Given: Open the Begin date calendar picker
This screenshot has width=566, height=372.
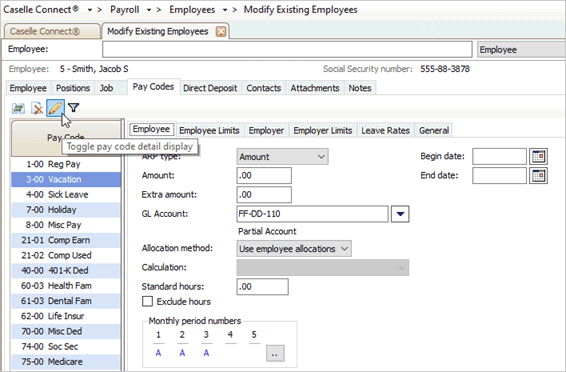Looking at the screenshot, I should [538, 157].
